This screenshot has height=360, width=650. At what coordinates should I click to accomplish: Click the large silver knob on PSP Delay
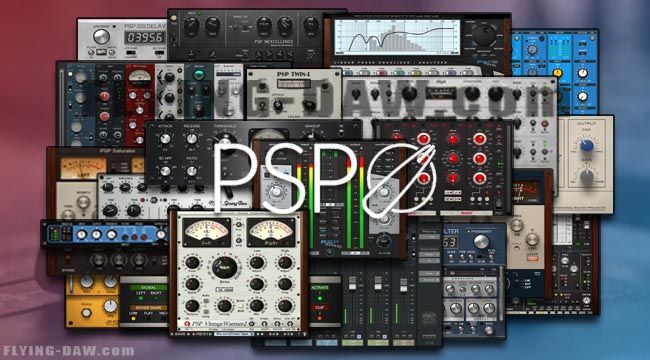point(101,36)
